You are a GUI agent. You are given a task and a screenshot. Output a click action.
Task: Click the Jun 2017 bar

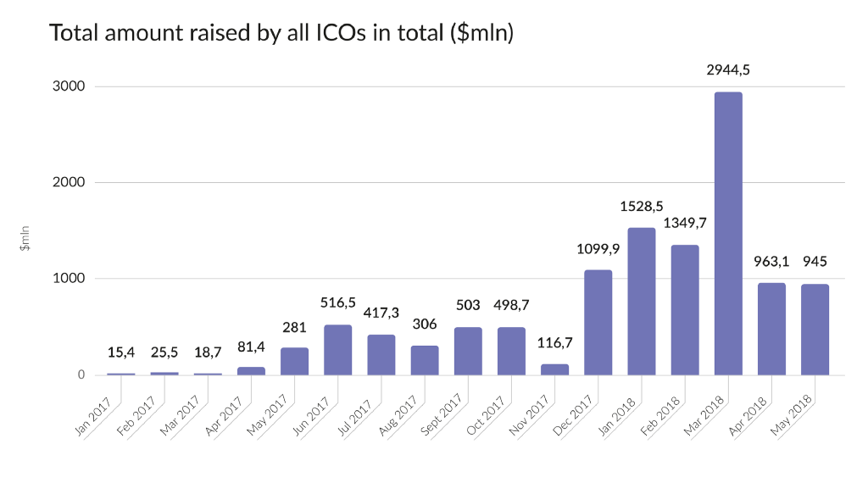tap(338, 349)
